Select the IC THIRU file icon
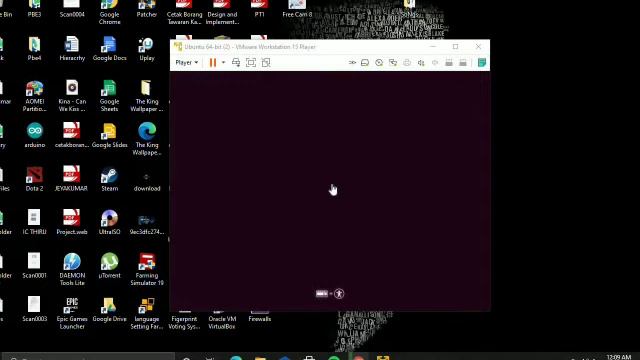Screen dimensions: 640x360 click(x=34, y=223)
